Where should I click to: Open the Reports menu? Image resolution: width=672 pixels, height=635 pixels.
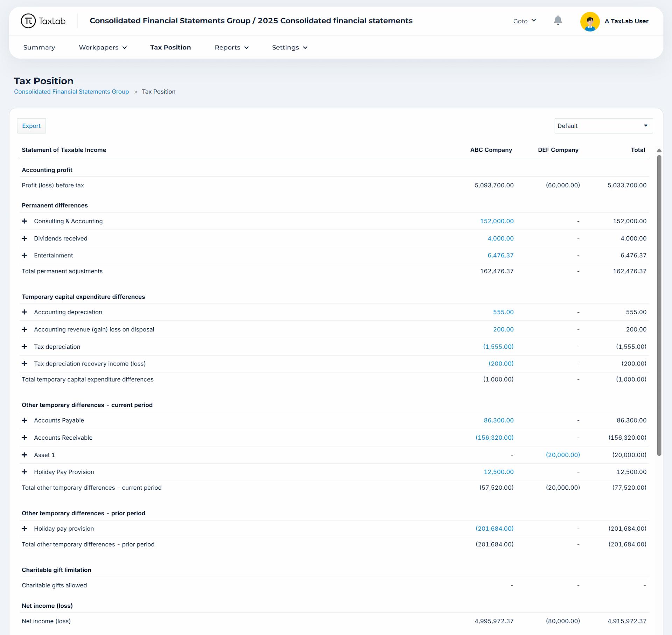pyautogui.click(x=231, y=48)
